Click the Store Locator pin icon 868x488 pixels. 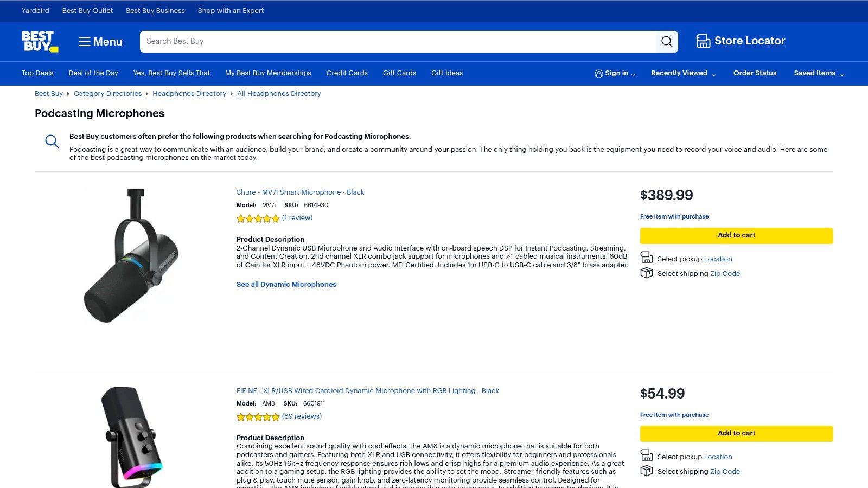(703, 41)
